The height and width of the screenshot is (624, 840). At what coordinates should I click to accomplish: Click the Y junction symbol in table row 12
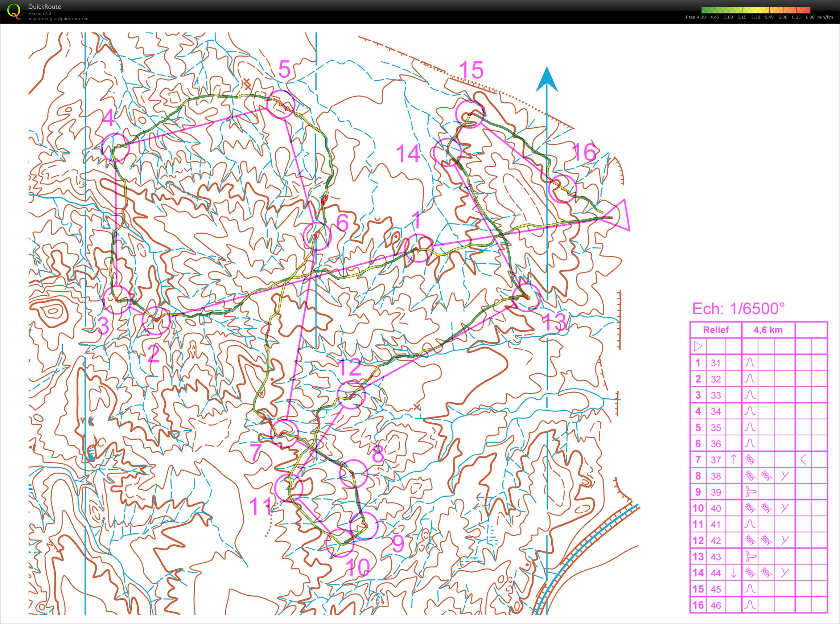(785, 540)
